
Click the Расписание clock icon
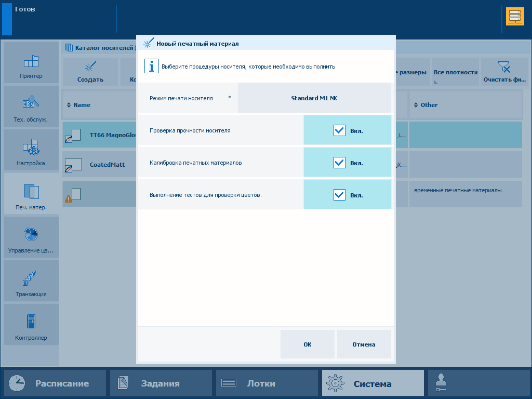(17, 383)
